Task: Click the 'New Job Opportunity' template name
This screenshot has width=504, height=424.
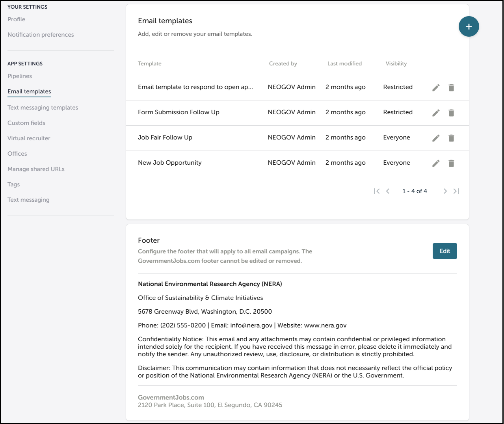Action: (x=170, y=163)
